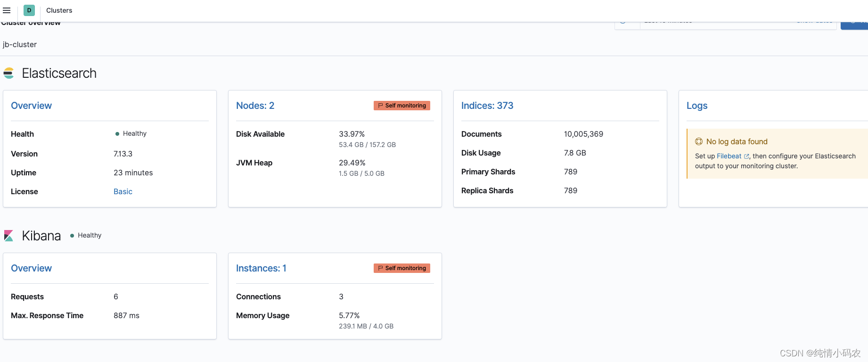Click the flag icon in Instances Self monitoring badge
Screen dimensions: 868x362
[380, 268]
